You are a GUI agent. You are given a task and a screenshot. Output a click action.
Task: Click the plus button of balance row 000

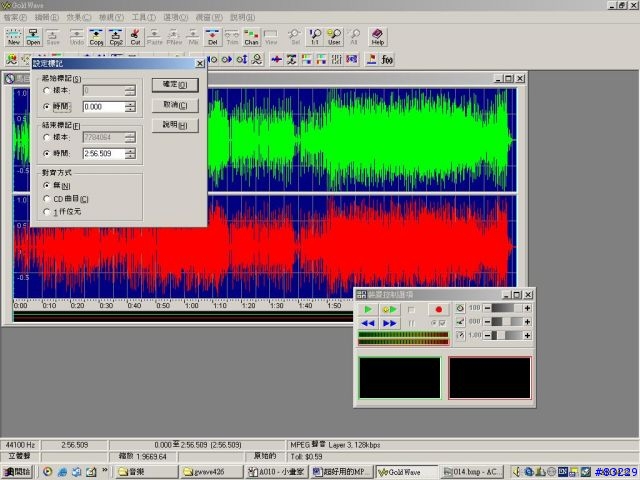(x=527, y=322)
